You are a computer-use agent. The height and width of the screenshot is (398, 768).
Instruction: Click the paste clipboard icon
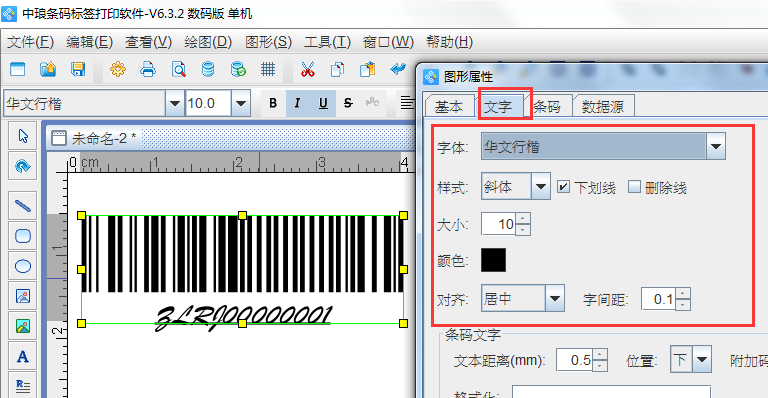pyautogui.click(x=367, y=69)
